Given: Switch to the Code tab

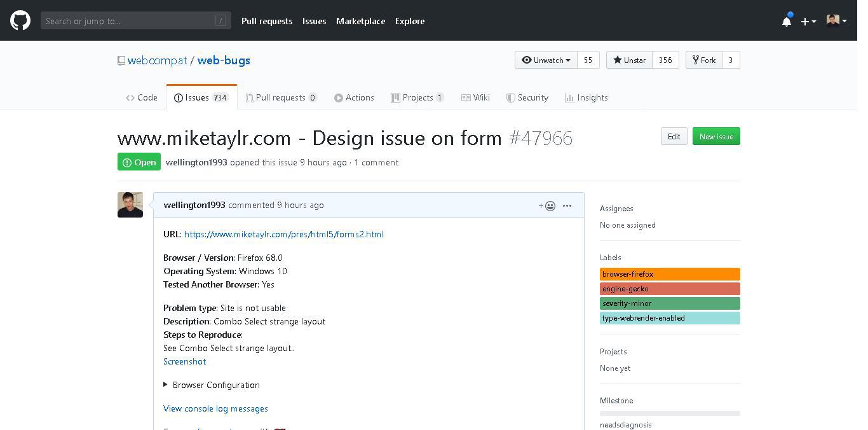Looking at the screenshot, I should (142, 97).
